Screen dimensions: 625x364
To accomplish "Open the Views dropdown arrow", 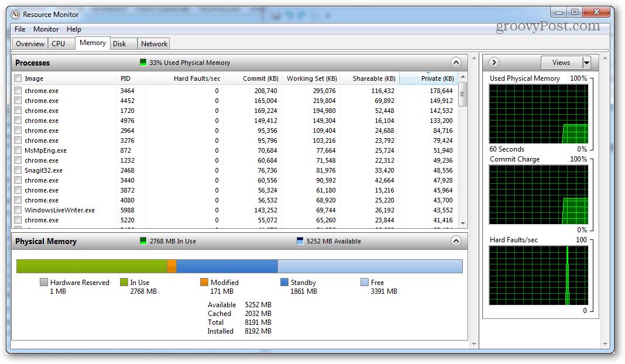I will coord(586,63).
